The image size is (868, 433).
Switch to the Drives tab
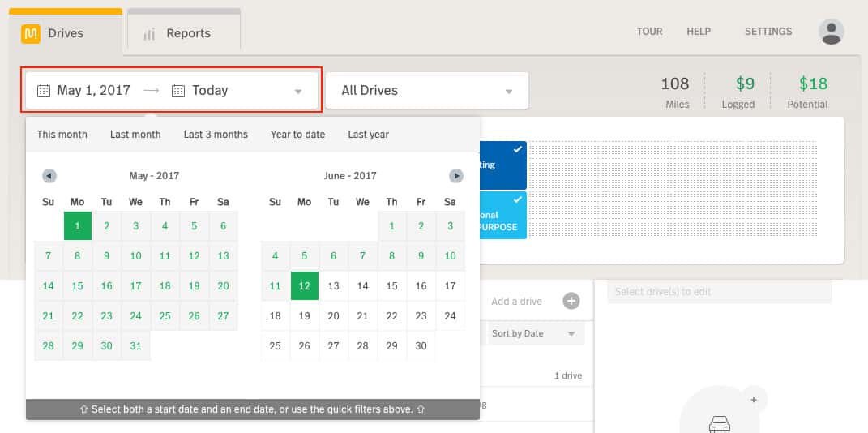tap(66, 32)
